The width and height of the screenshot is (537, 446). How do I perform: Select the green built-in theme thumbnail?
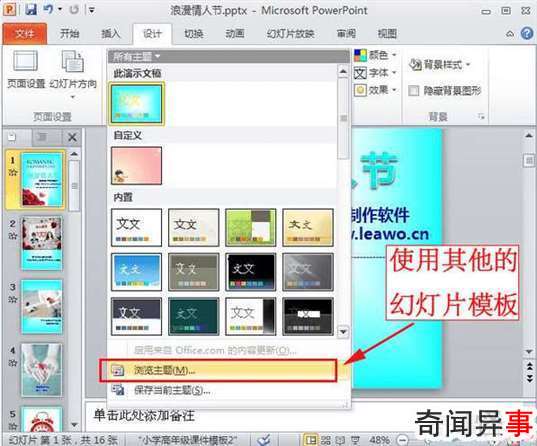click(251, 227)
